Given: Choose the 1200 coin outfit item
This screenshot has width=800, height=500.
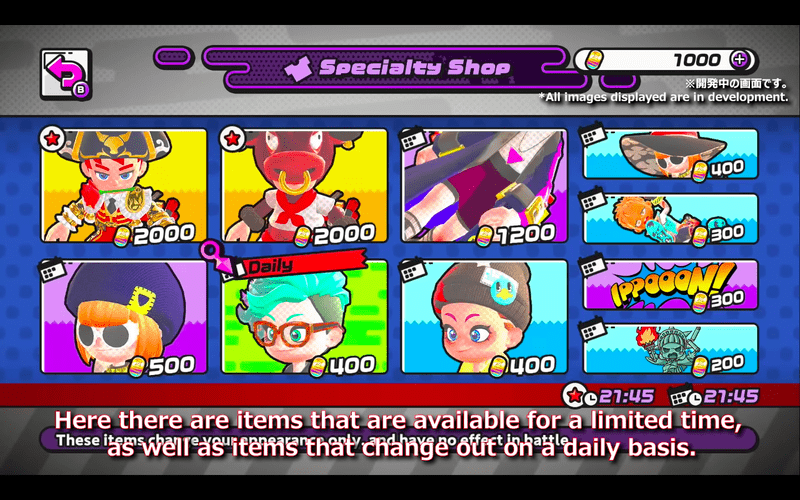Looking at the screenshot, I should point(484,186).
